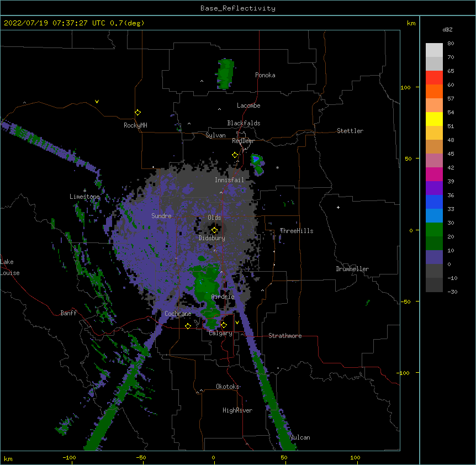Click the Base_Reflectivity title
The height and width of the screenshot is (465, 476).
point(238,8)
